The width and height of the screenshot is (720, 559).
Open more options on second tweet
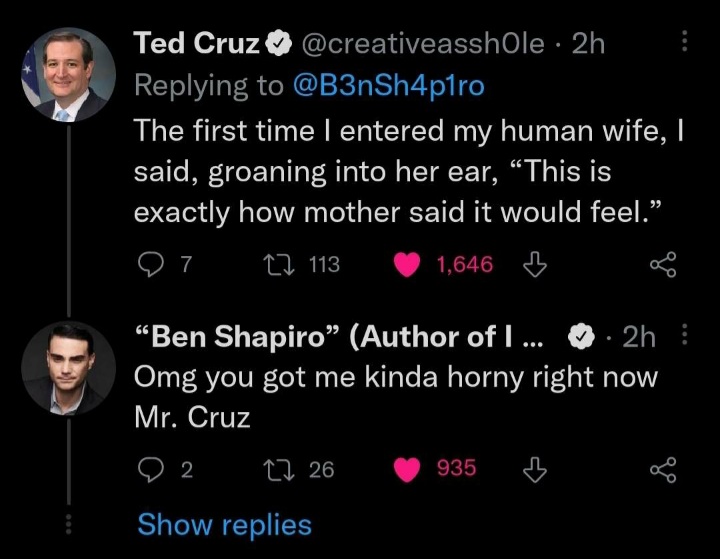point(685,337)
